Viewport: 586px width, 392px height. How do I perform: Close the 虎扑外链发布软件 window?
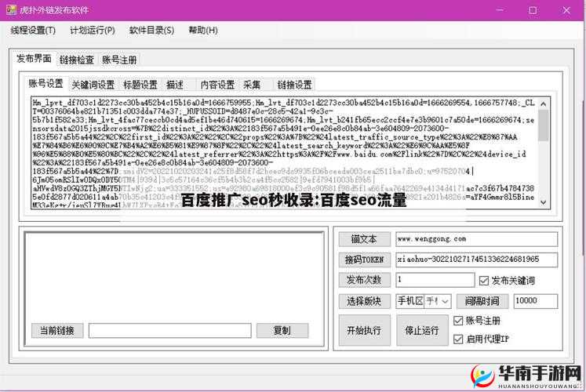click(x=566, y=10)
